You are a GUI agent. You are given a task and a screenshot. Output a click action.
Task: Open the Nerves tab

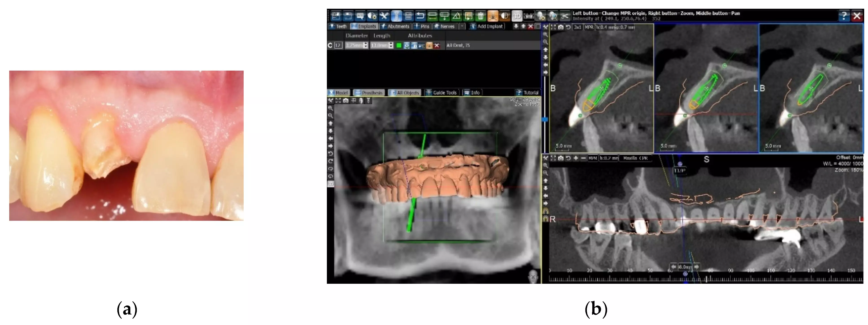[x=444, y=26]
